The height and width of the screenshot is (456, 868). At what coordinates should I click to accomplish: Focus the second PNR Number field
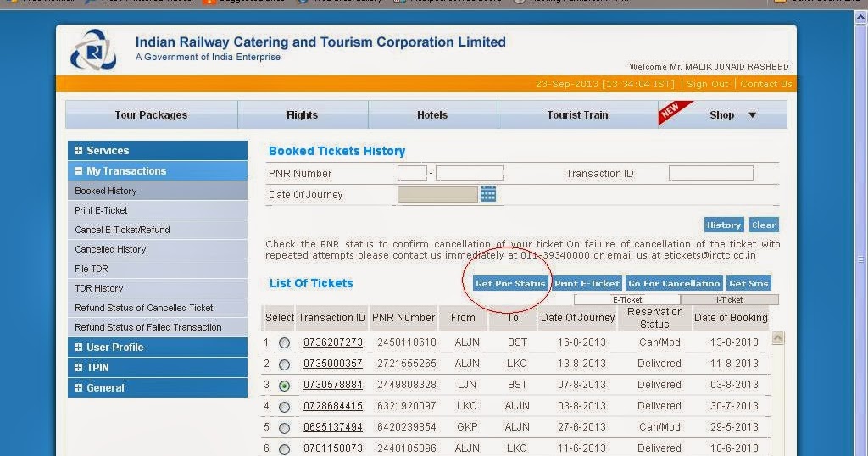470,173
